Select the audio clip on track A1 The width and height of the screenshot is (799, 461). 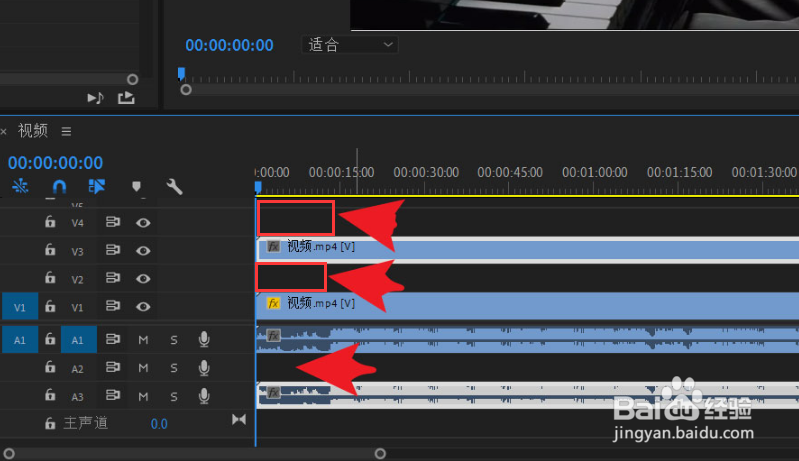click(527, 340)
